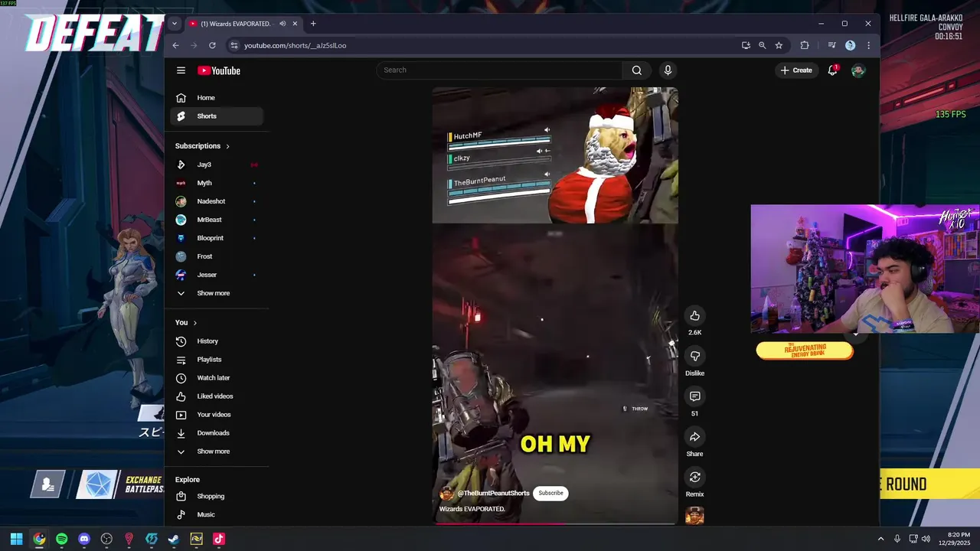Open MrBeast subscription channel
Screen dimensions: 980x551
coord(217,220)
